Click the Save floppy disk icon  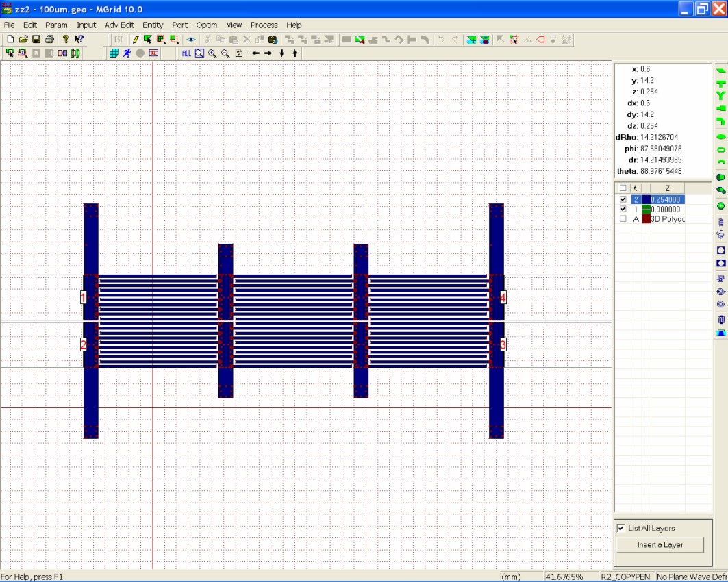click(37, 40)
